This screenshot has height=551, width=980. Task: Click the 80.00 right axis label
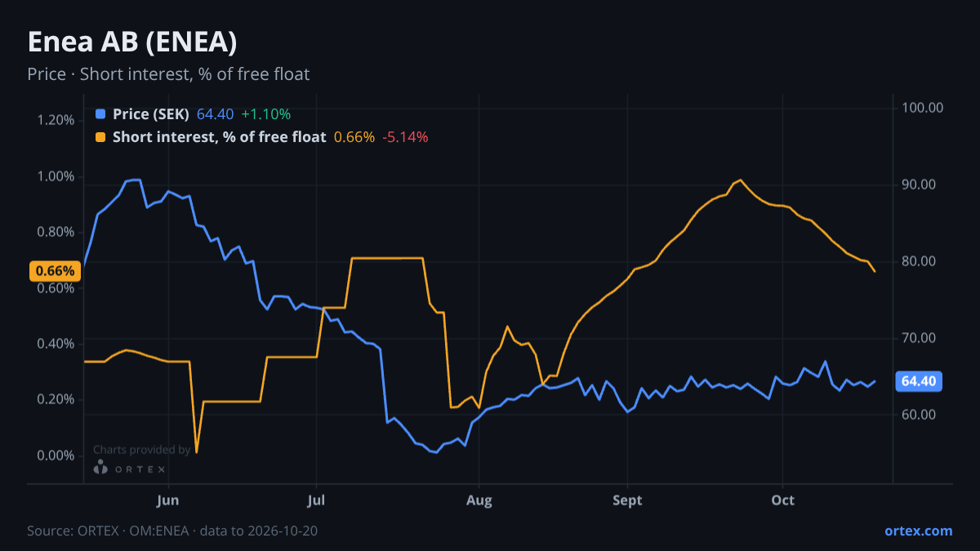(920, 261)
